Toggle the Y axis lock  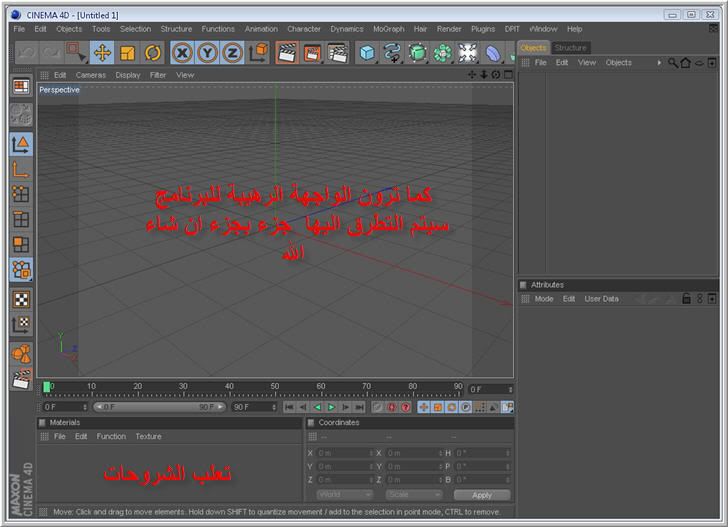tap(207, 53)
